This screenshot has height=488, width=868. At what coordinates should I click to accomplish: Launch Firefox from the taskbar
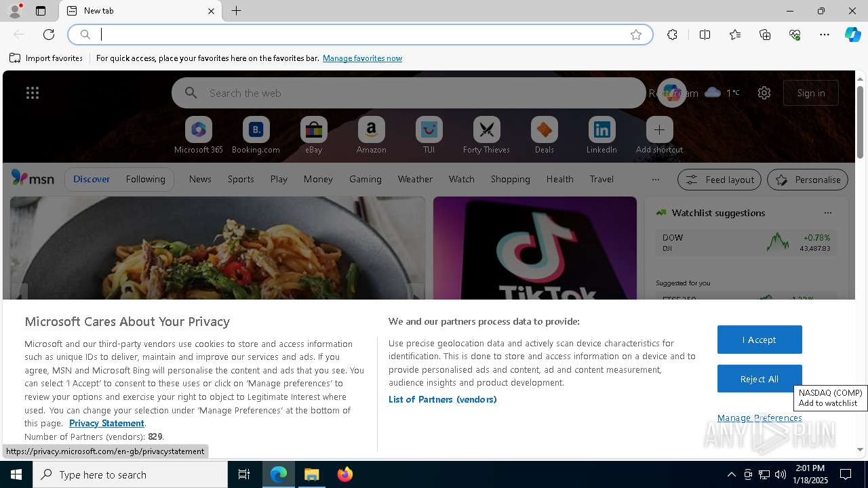pos(345,474)
